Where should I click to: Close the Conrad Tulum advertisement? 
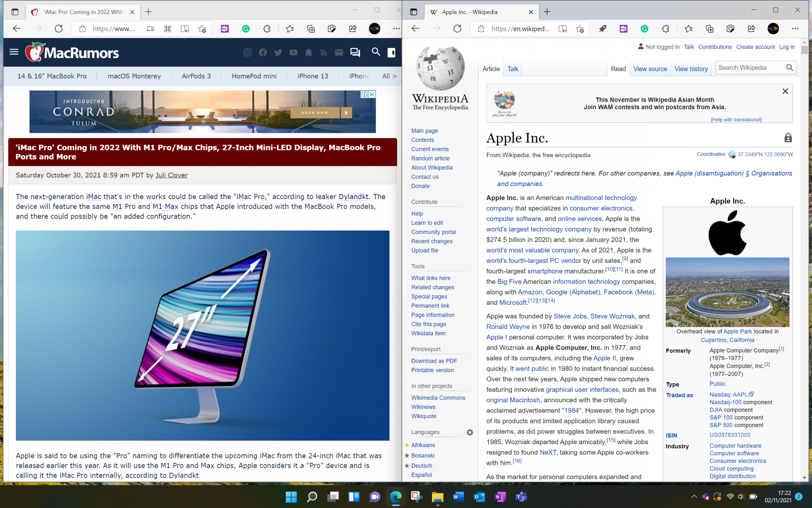click(x=372, y=94)
